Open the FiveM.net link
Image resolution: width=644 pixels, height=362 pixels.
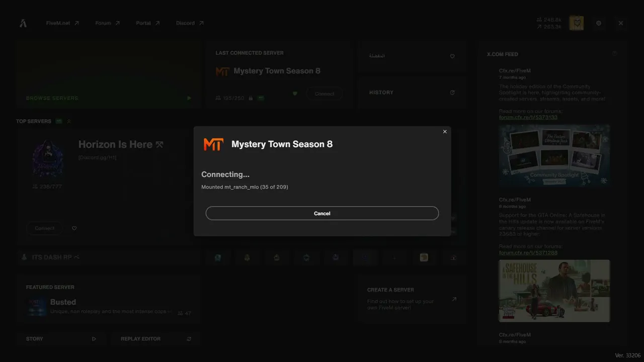pyautogui.click(x=62, y=23)
